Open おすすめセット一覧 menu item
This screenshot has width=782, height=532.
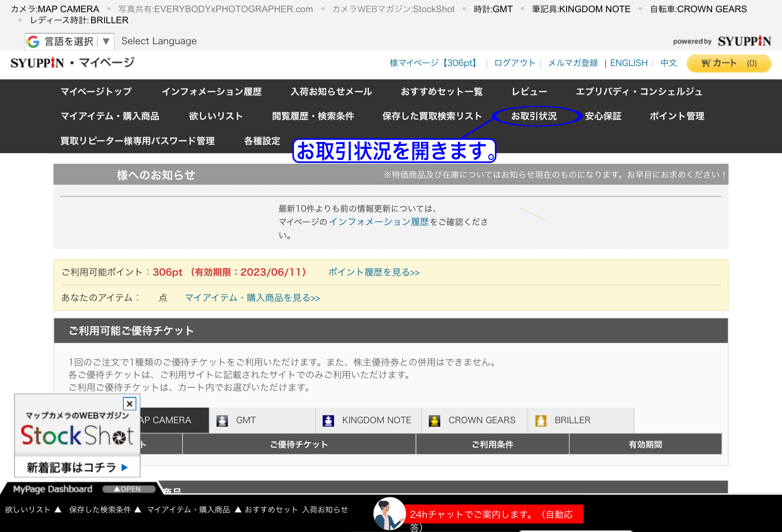[442, 92]
